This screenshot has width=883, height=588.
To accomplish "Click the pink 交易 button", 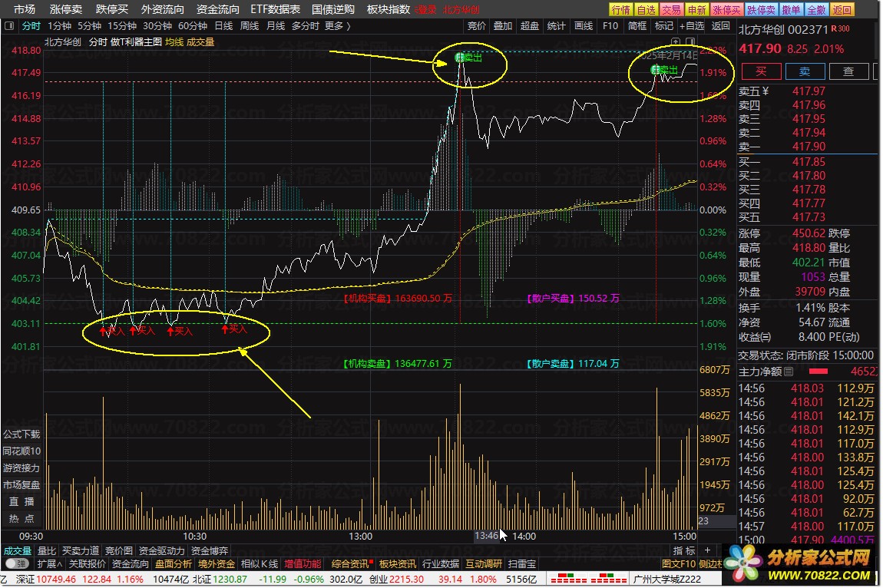I will click(x=671, y=9).
